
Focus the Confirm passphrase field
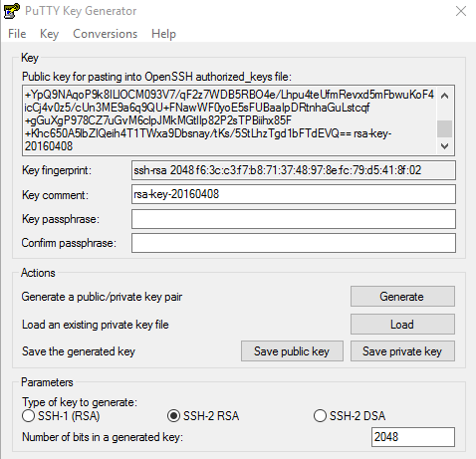(x=294, y=243)
